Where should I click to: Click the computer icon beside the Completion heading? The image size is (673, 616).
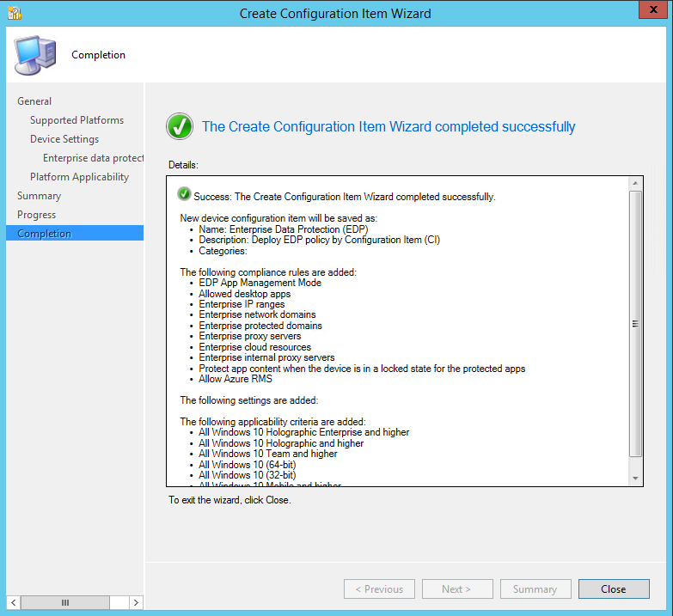coord(34,56)
